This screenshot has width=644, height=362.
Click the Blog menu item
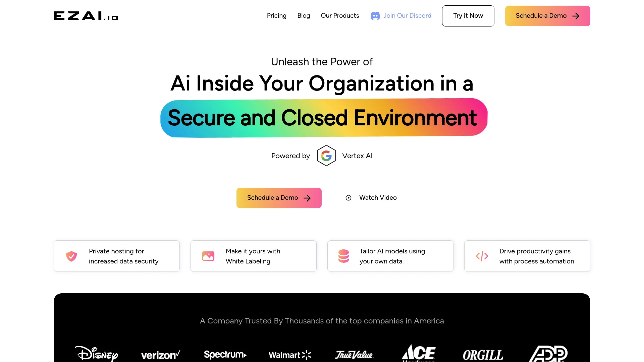point(304,15)
